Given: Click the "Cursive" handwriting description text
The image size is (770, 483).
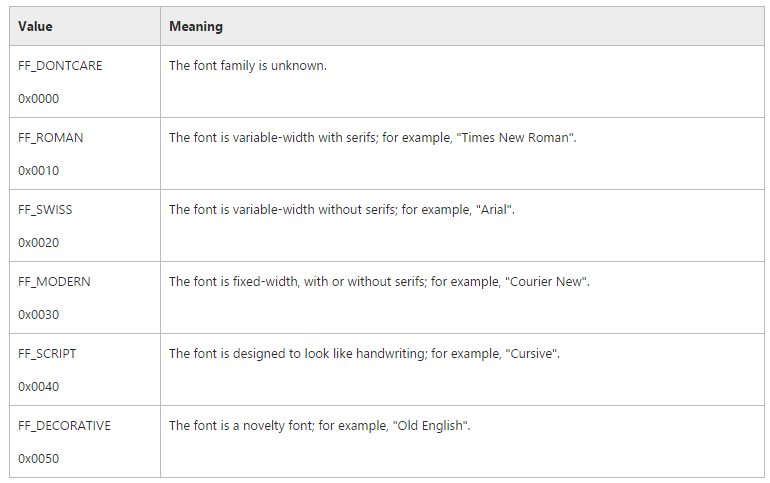Looking at the screenshot, I should pyautogui.click(x=364, y=354).
